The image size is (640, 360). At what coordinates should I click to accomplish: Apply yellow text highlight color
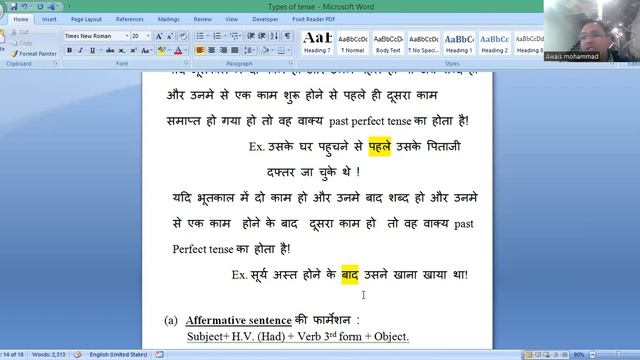point(161,51)
